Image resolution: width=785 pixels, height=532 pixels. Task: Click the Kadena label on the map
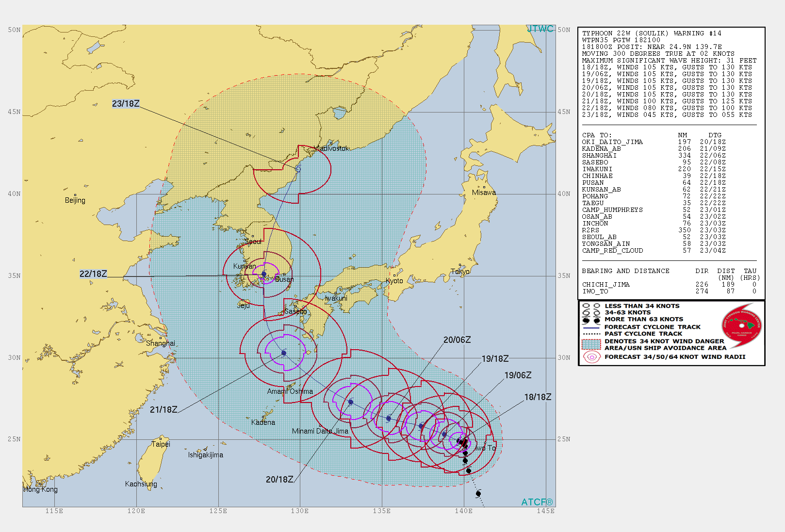coord(263,422)
